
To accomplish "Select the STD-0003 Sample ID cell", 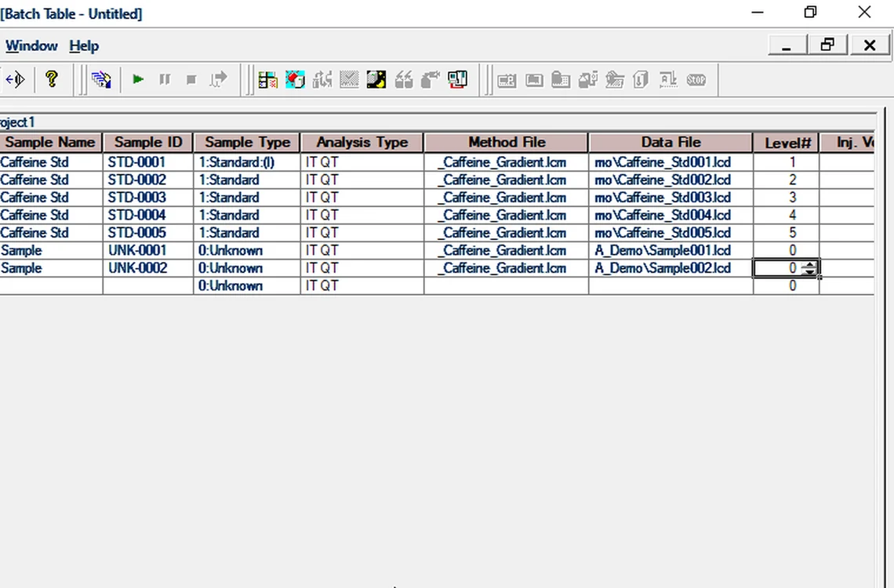I will click(x=148, y=198).
